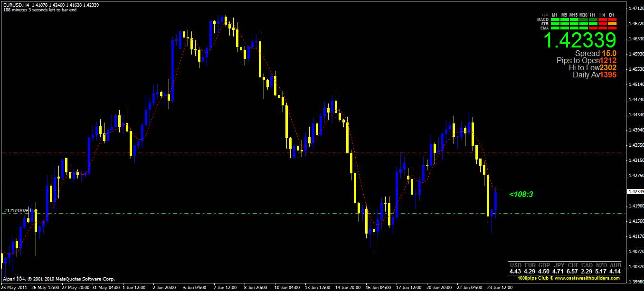The image size is (644, 291).
Task: Click the USD currency strength label
Action: [x=515, y=265]
